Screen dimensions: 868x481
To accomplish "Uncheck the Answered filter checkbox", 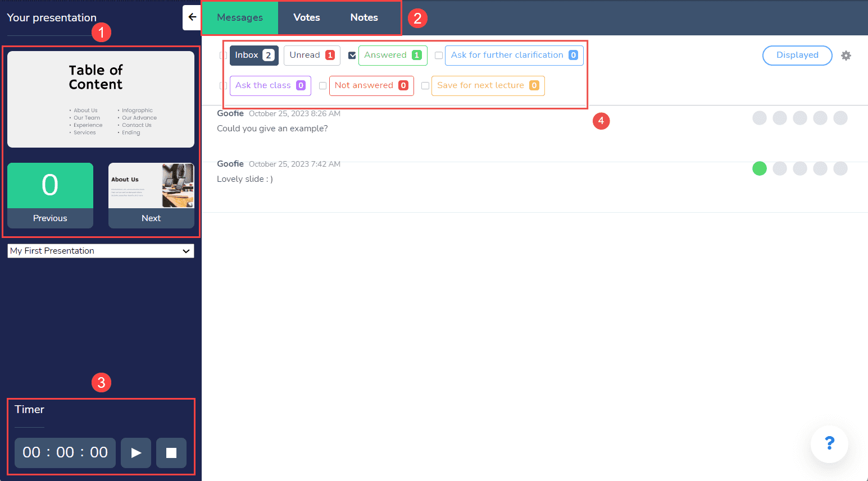I will click(352, 56).
